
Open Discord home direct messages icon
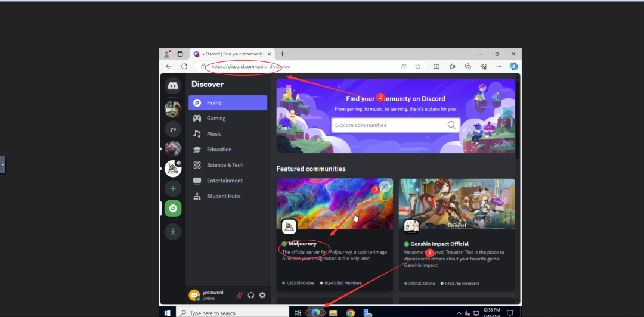tap(173, 86)
